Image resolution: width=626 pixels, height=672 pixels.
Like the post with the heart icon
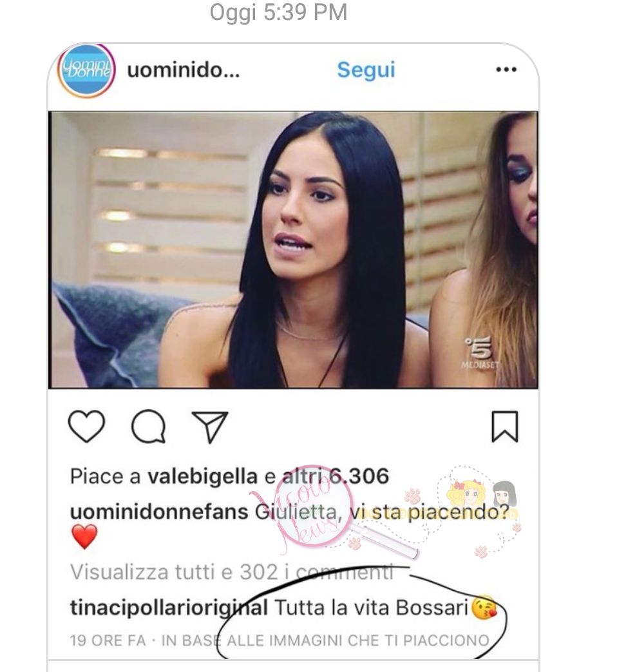click(x=86, y=427)
